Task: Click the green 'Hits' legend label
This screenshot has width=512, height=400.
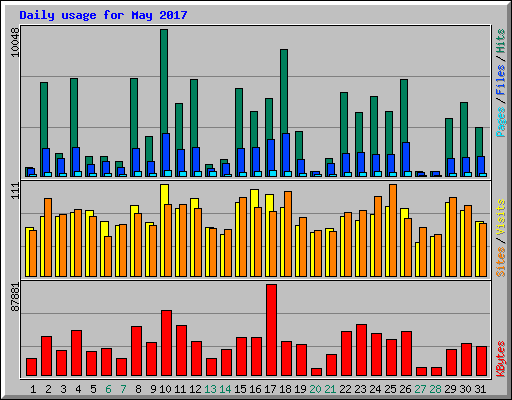Action: click(501, 41)
